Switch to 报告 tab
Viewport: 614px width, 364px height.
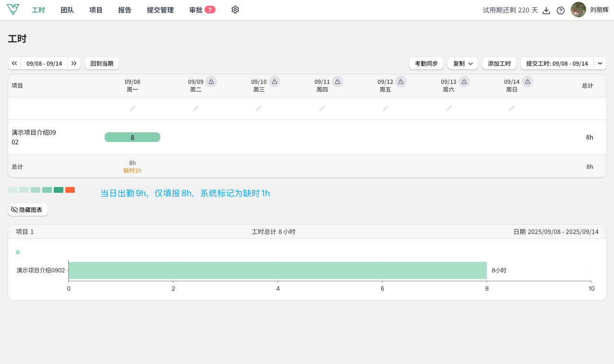click(125, 10)
